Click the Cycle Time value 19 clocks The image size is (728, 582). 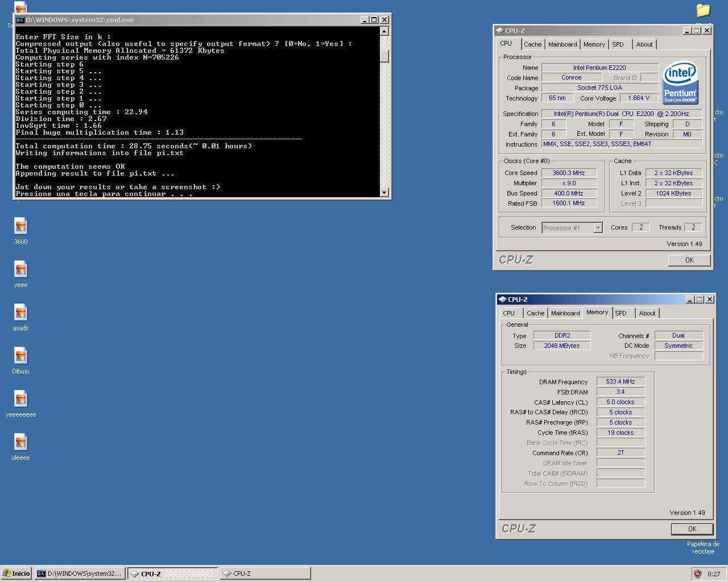621,433
